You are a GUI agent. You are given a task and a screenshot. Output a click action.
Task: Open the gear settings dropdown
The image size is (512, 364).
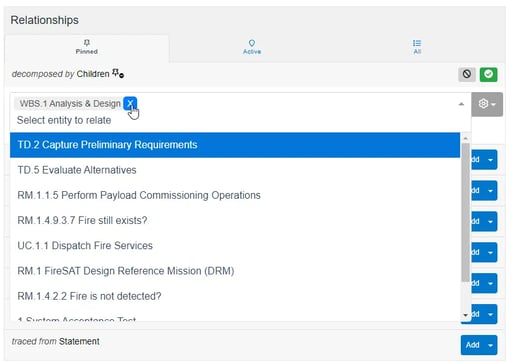[x=487, y=104]
